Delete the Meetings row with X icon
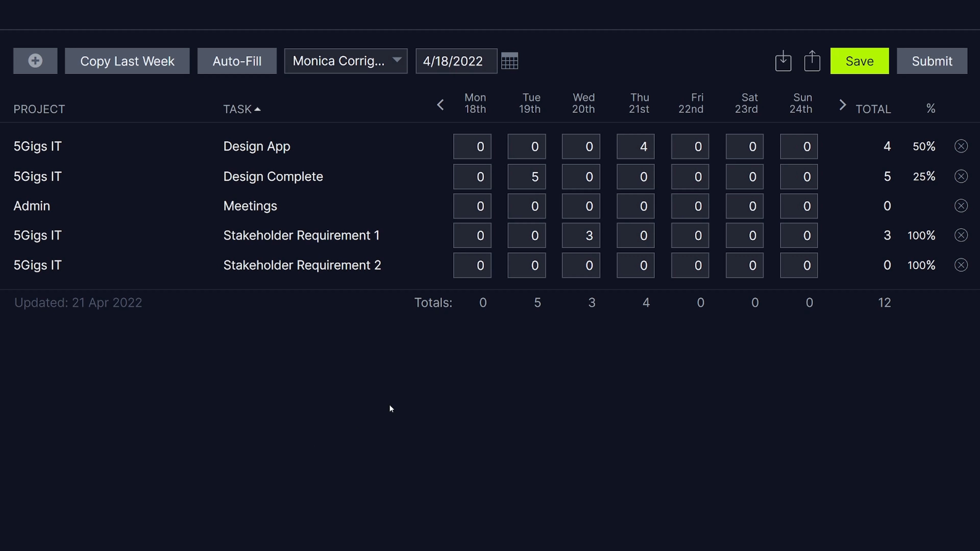Image resolution: width=980 pixels, height=551 pixels. point(961,206)
